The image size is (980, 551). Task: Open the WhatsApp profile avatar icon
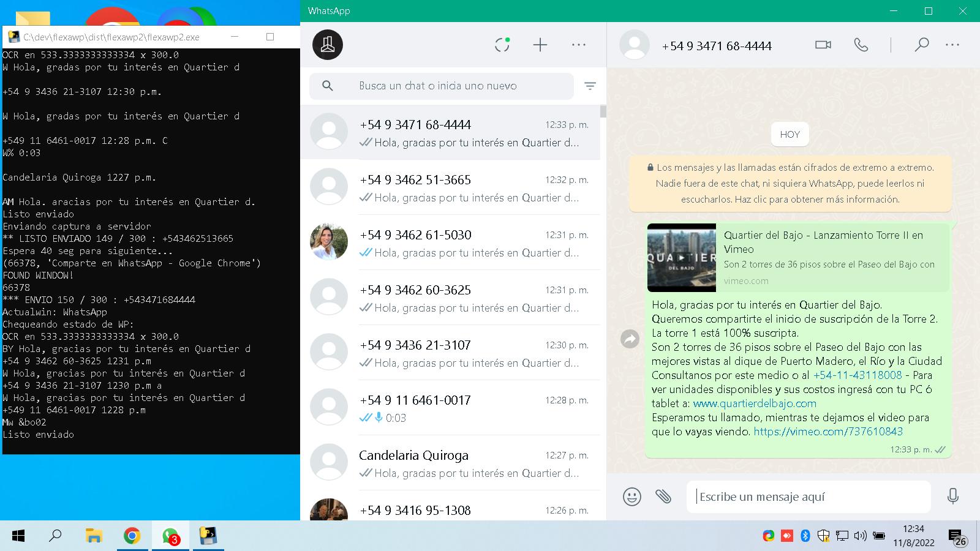click(328, 45)
